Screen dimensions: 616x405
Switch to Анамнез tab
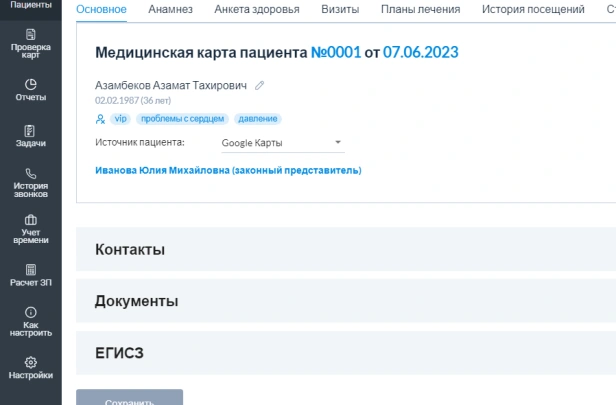[x=170, y=10]
